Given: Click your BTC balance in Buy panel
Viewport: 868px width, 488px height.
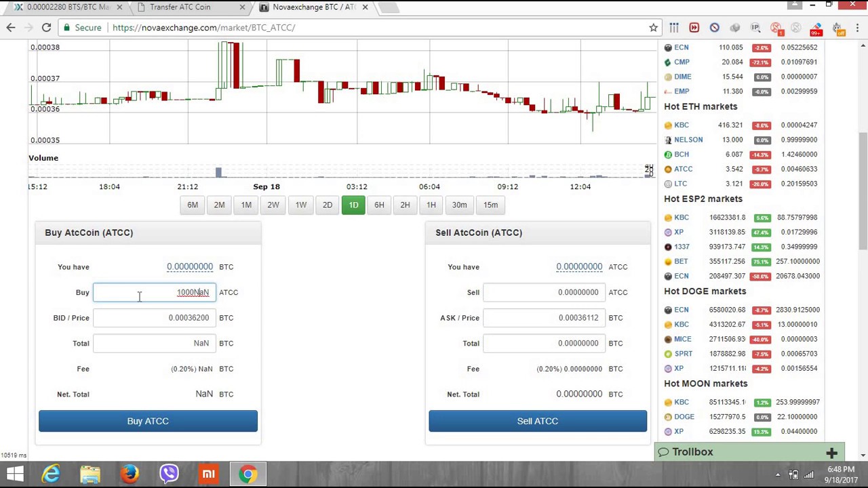Looking at the screenshot, I should 190,266.
